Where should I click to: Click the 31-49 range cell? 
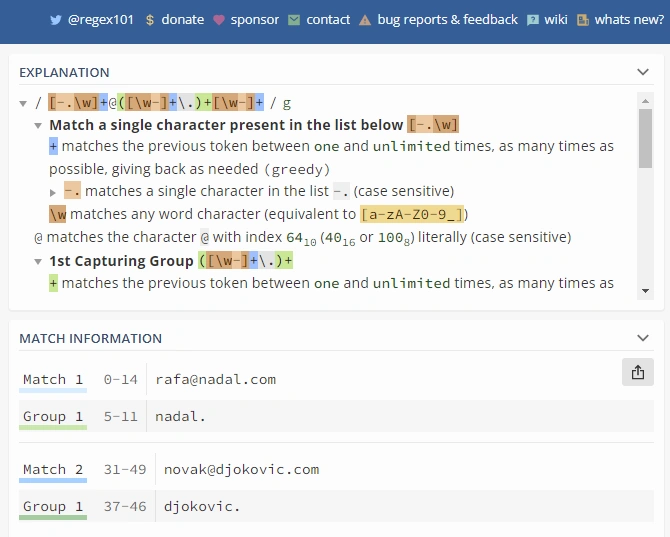125,470
